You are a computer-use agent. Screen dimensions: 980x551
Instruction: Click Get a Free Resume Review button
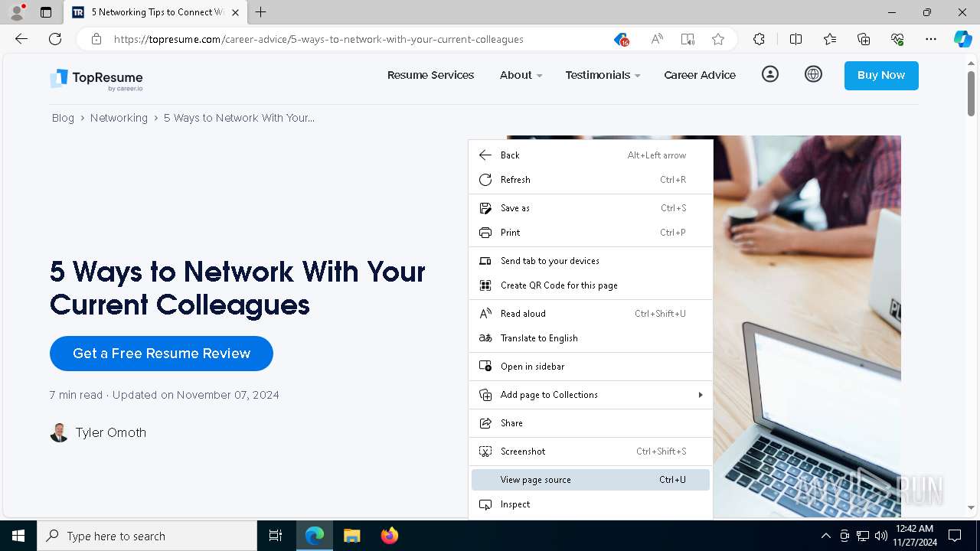point(162,354)
